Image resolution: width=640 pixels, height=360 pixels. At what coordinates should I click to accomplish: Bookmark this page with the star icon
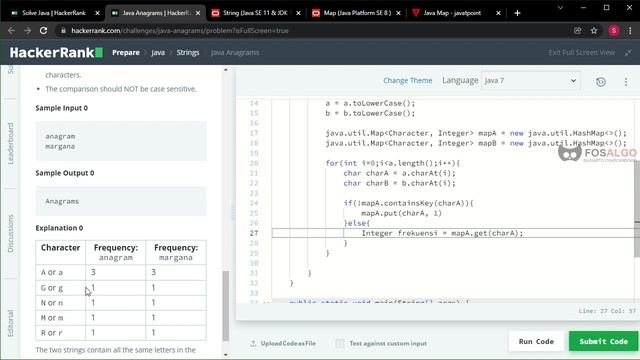(594, 31)
